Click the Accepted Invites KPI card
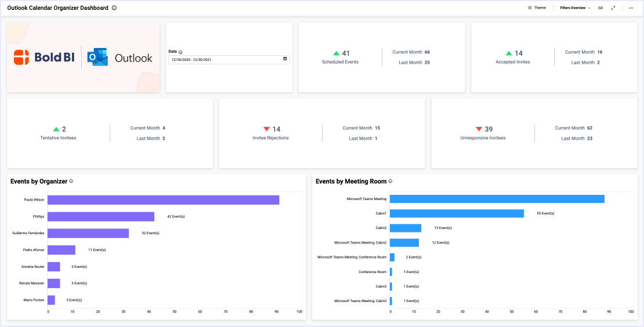Image resolution: width=644 pixels, height=327 pixels. pyautogui.click(x=513, y=57)
